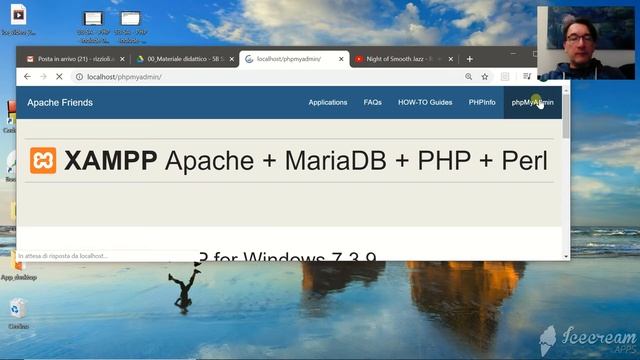Click the scrollbar down arrow
The image size is (640, 360).
[566, 256]
